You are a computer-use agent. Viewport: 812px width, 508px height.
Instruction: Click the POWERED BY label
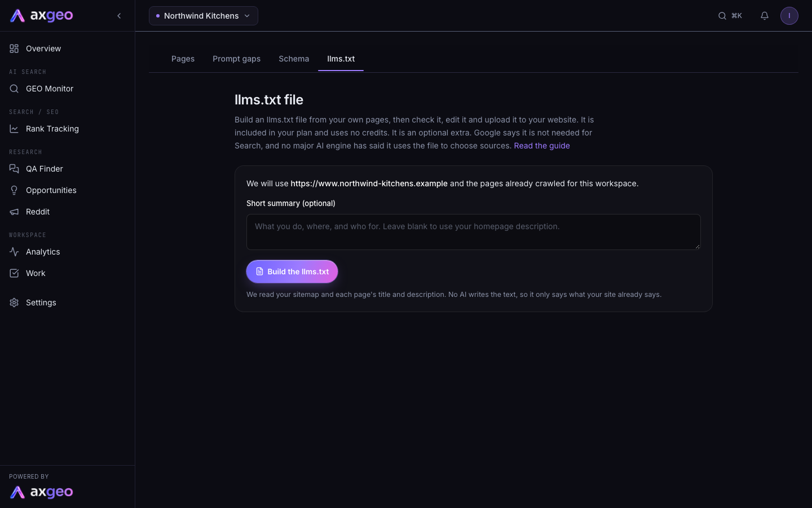click(29, 476)
